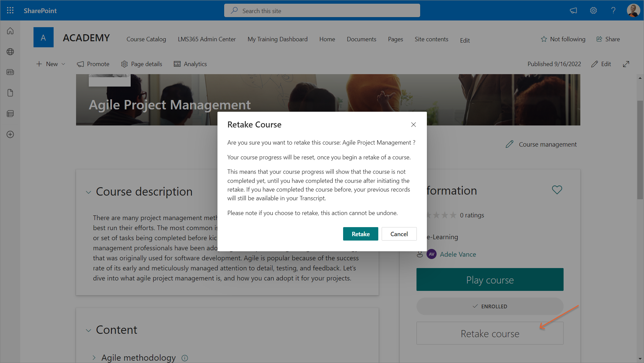Click Cancel in the Retake Course dialog

coord(399,234)
